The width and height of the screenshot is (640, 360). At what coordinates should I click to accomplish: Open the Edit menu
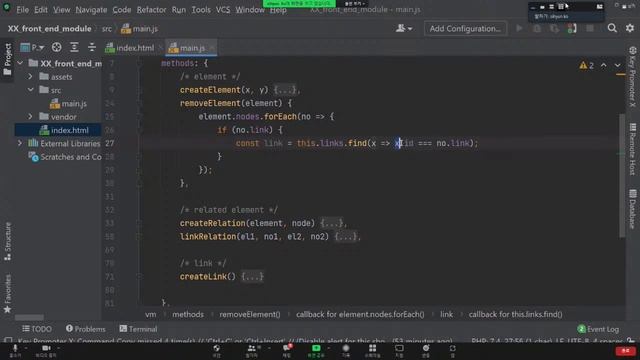pos(40,9)
